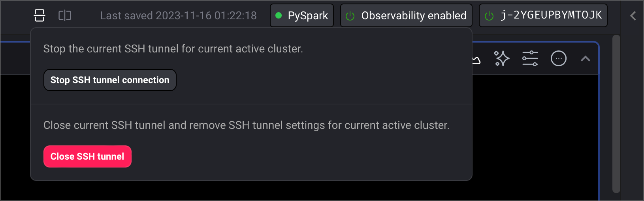Click the circled ellipsis more options icon
The image size is (644, 201).
559,59
